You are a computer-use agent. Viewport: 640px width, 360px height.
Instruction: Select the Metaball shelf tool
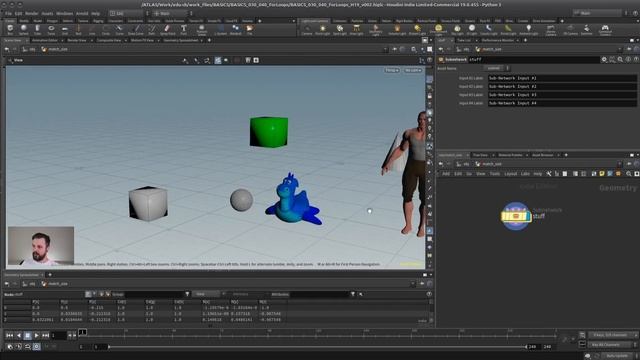click(236, 29)
